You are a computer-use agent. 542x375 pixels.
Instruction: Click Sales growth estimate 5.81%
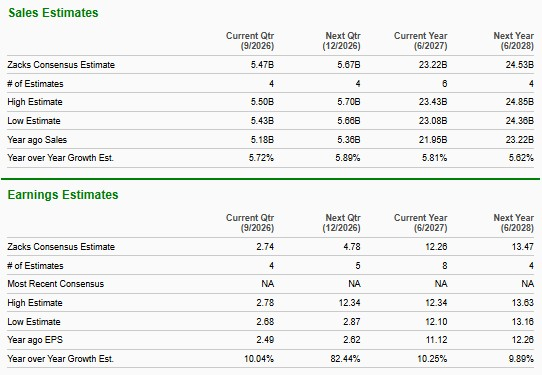(x=434, y=158)
